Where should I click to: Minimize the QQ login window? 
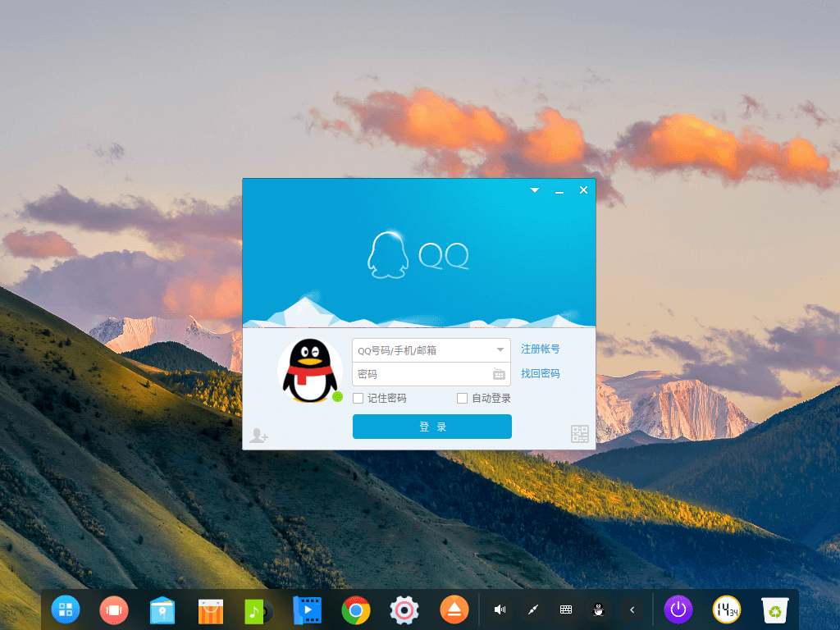point(559,191)
